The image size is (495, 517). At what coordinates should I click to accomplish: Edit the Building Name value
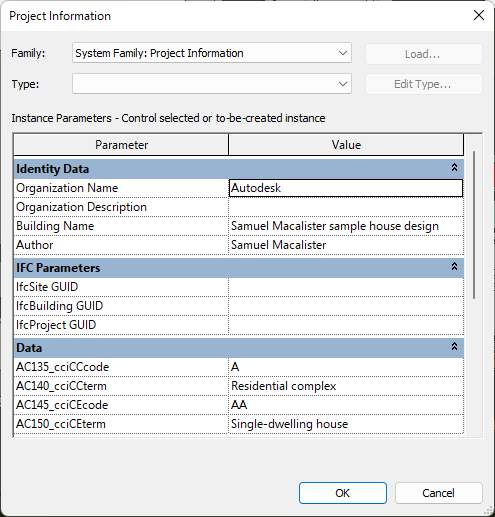tap(346, 226)
